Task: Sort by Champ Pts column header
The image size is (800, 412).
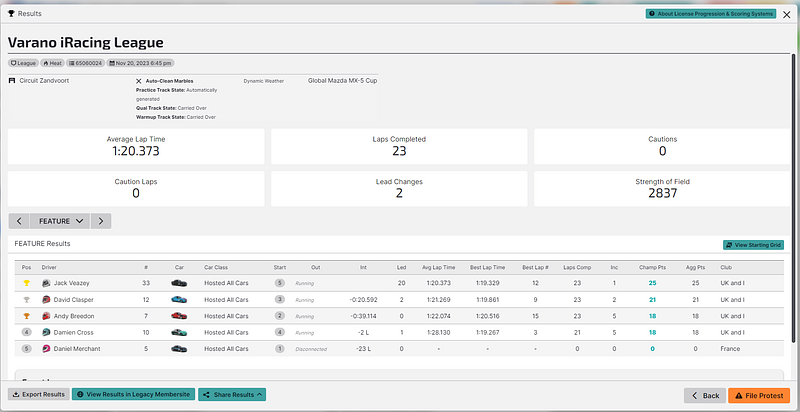Action: 652,267
